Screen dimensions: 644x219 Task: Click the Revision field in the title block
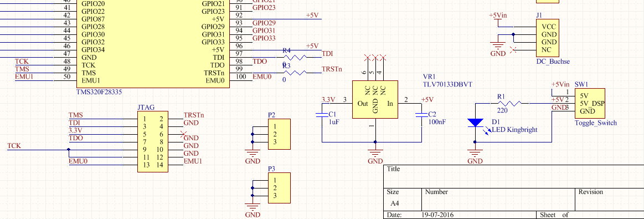pos(591,192)
